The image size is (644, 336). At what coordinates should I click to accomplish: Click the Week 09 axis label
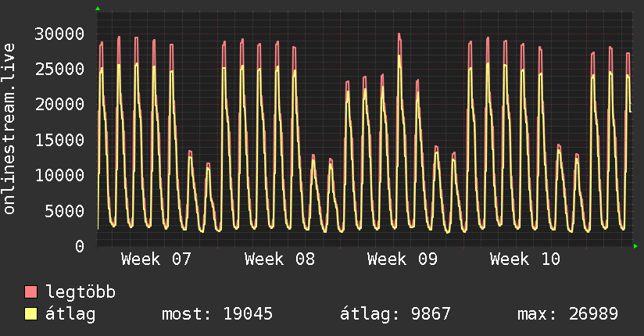tap(402, 259)
